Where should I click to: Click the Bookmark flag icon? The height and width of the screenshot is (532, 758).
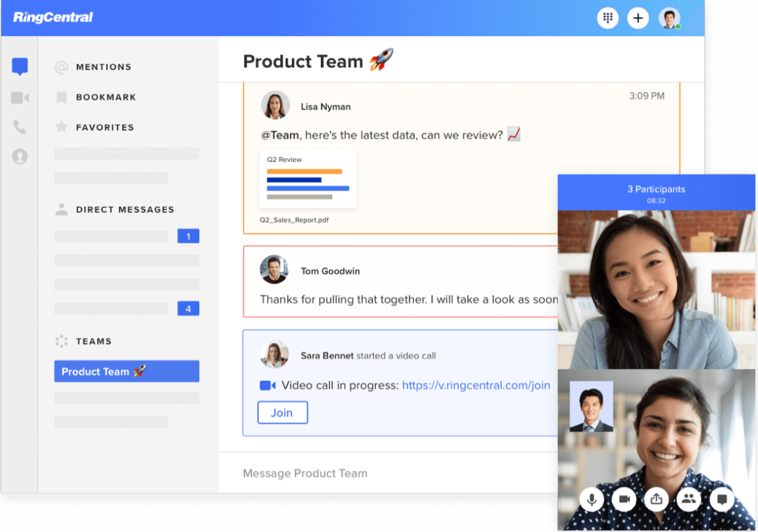pos(61,98)
